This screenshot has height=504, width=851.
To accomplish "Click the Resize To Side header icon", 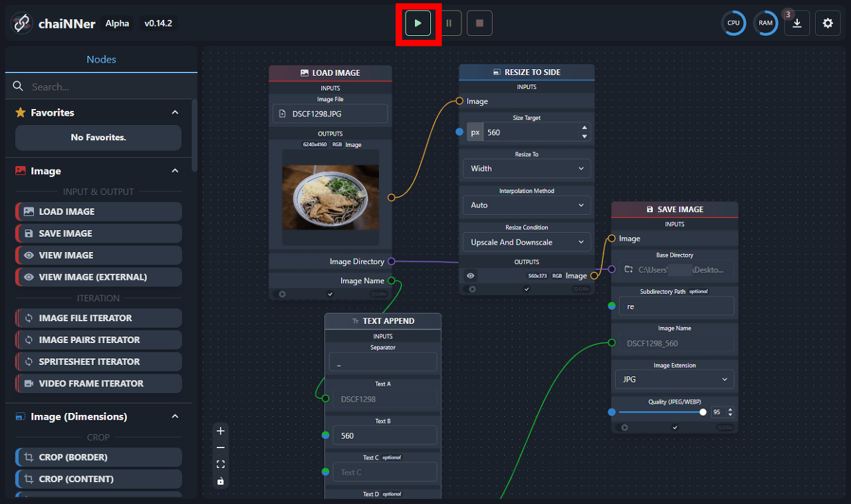I will coord(497,72).
